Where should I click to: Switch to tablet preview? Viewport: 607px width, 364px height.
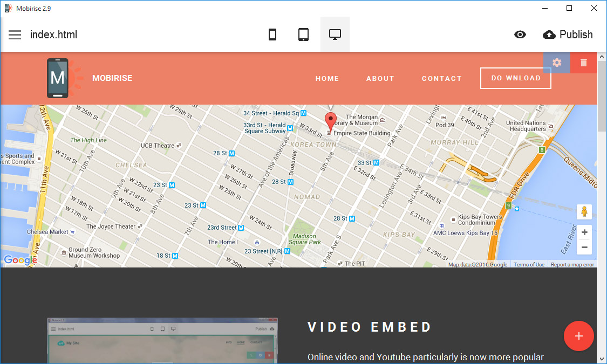point(303,35)
